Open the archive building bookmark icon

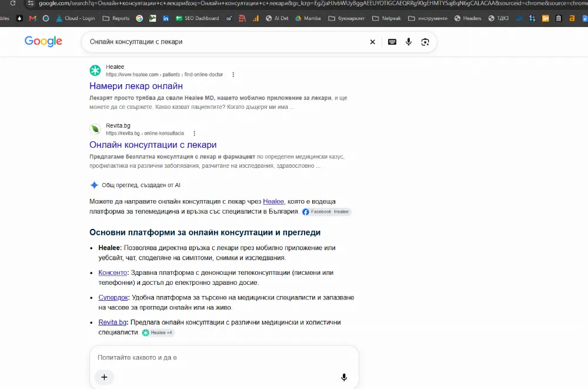pyautogui.click(x=559, y=18)
